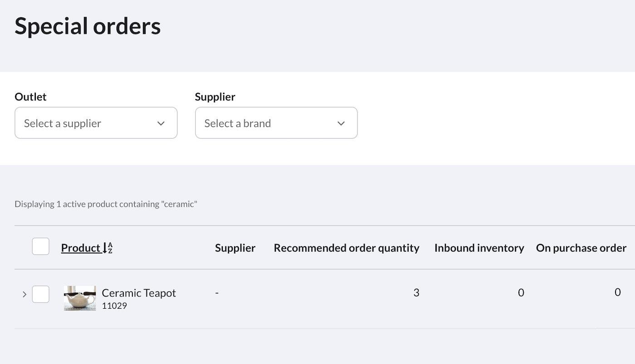
Task: Click the Inbound inventory column header
Action: coord(479,248)
